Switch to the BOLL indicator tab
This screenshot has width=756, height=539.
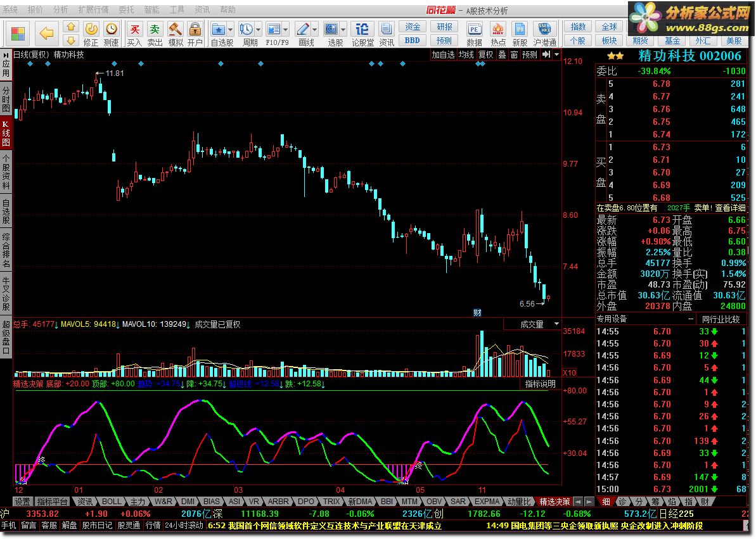pos(112,502)
